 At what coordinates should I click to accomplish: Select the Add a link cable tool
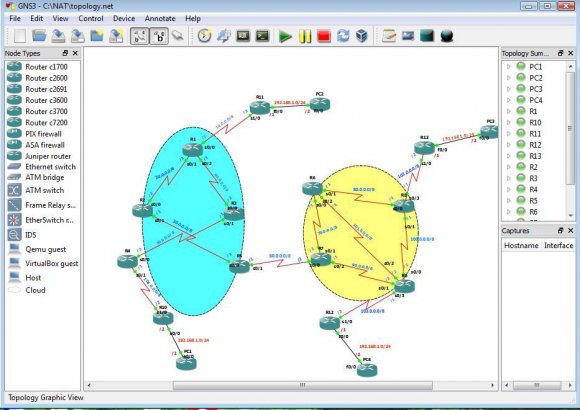pos(178,36)
